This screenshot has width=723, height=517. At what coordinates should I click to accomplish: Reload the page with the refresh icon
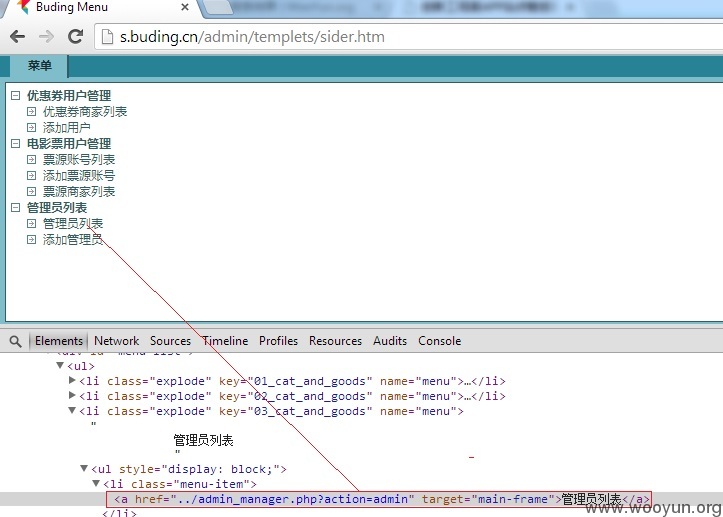75,36
